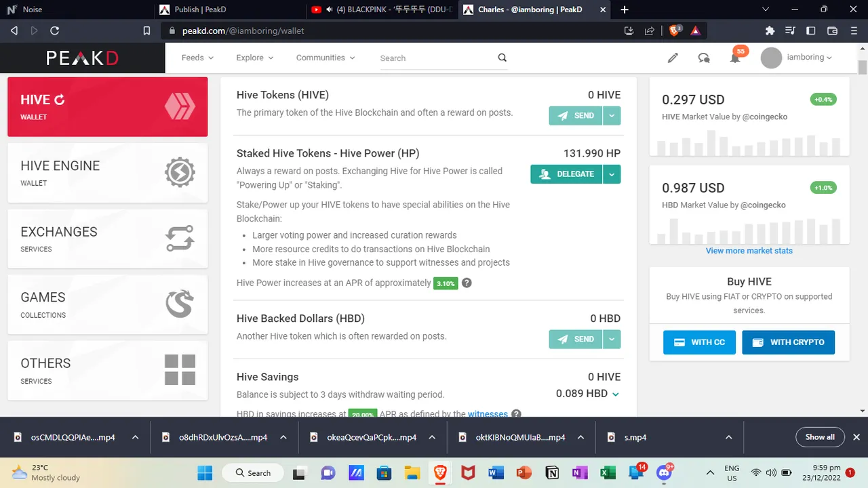Buy HIVE With CC button
The height and width of the screenshot is (488, 868).
point(699,342)
